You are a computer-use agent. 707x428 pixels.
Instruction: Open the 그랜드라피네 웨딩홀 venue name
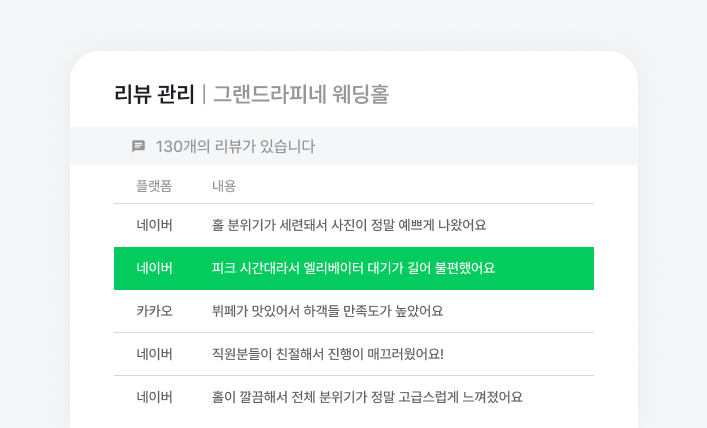[x=300, y=94]
